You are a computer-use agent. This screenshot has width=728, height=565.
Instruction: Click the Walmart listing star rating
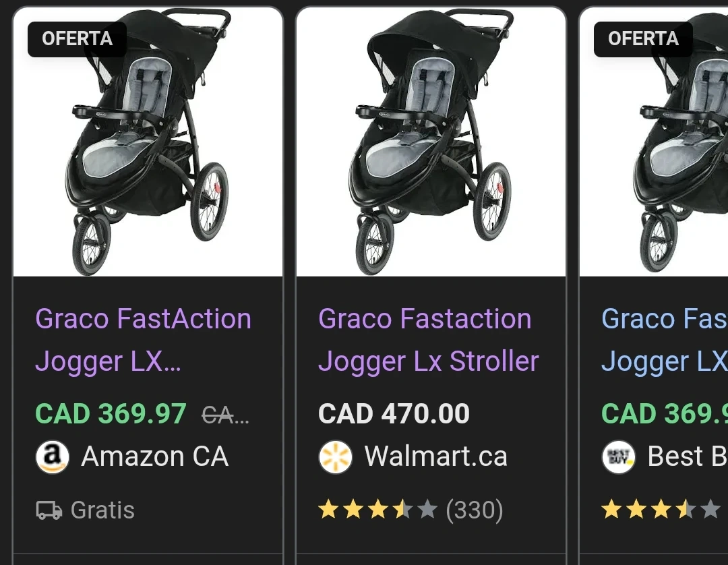click(x=377, y=510)
